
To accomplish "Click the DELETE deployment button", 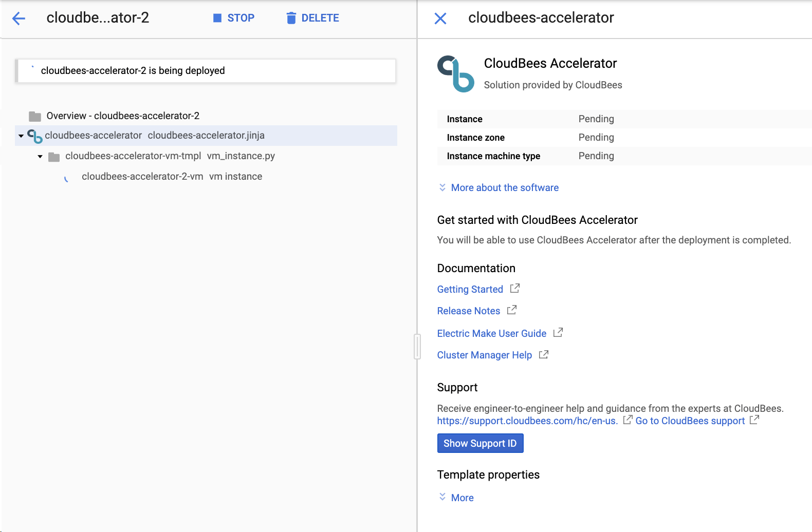I will click(x=312, y=18).
